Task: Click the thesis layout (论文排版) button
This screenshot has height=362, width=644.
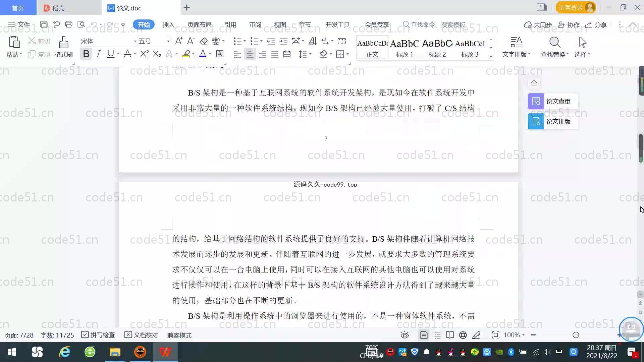Action: tap(553, 121)
